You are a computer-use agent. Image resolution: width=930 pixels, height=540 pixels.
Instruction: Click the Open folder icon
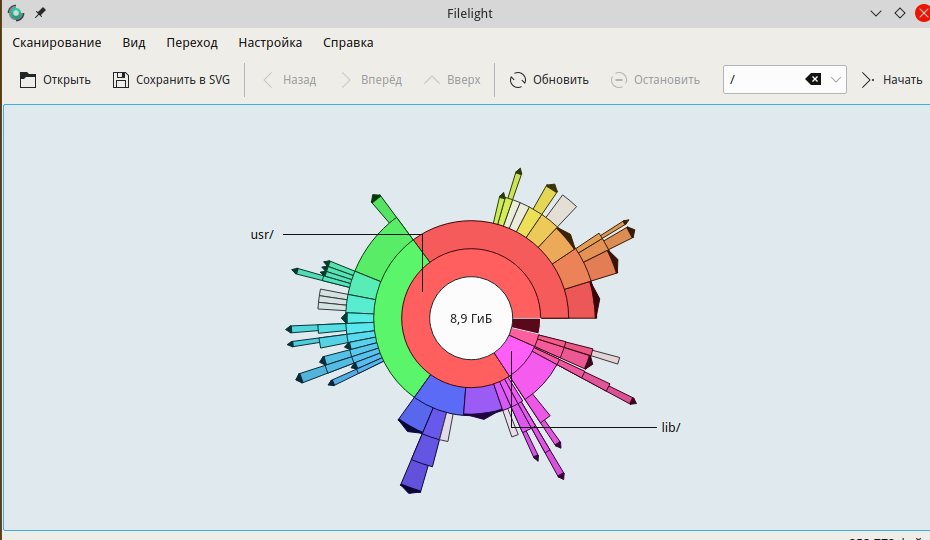point(27,80)
